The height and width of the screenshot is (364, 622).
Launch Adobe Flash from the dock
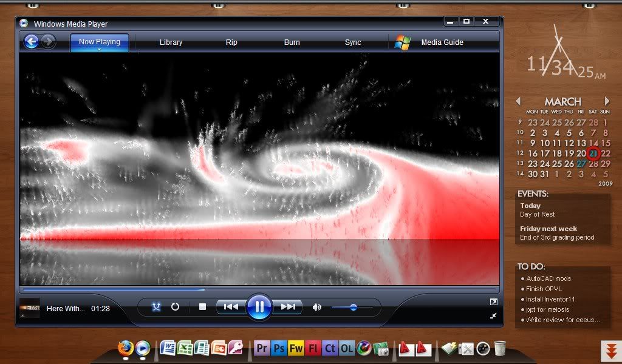(313, 348)
